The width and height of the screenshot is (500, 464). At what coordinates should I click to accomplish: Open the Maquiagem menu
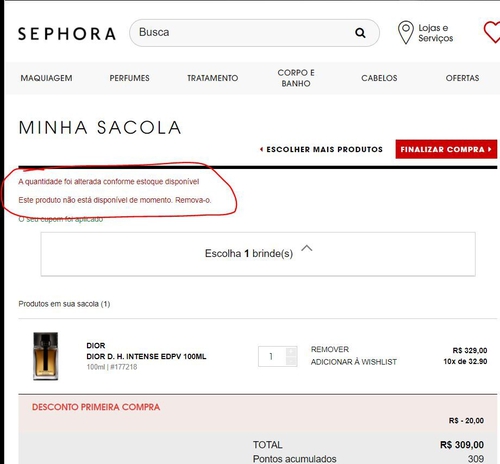coord(46,78)
